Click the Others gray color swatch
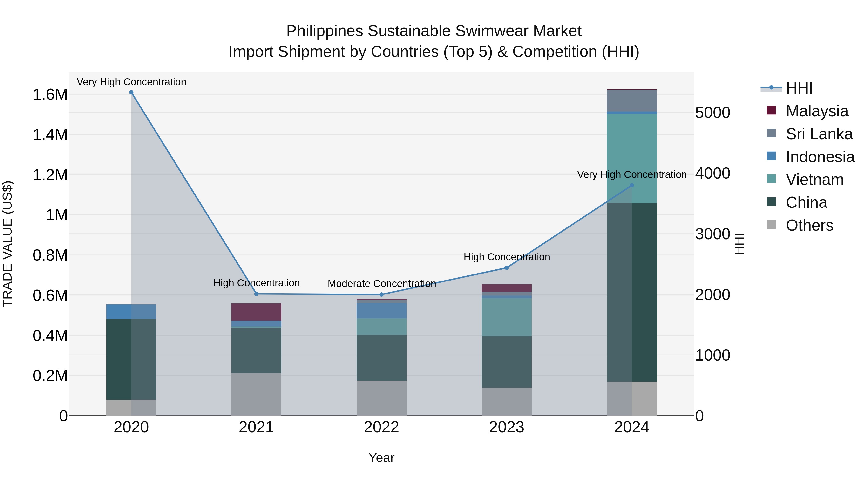Viewport: 868px width, 488px height. pos(771,224)
